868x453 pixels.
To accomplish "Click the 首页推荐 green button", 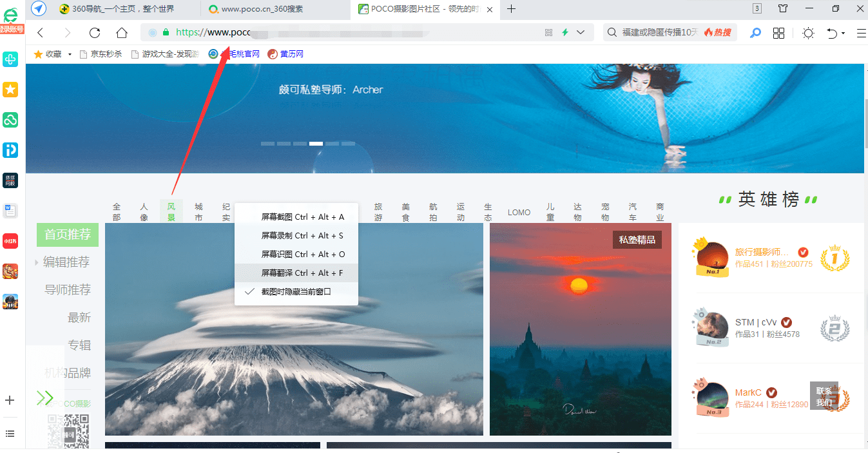I will [x=68, y=235].
